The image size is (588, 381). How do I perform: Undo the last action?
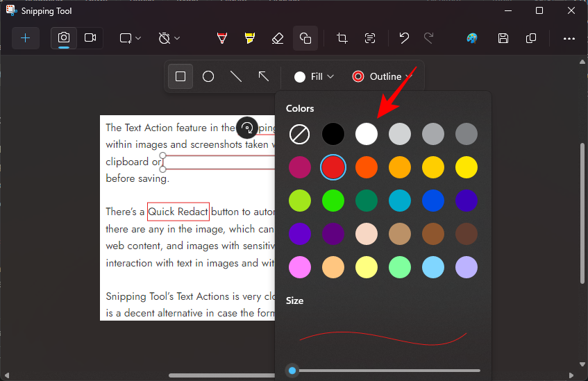tap(404, 38)
